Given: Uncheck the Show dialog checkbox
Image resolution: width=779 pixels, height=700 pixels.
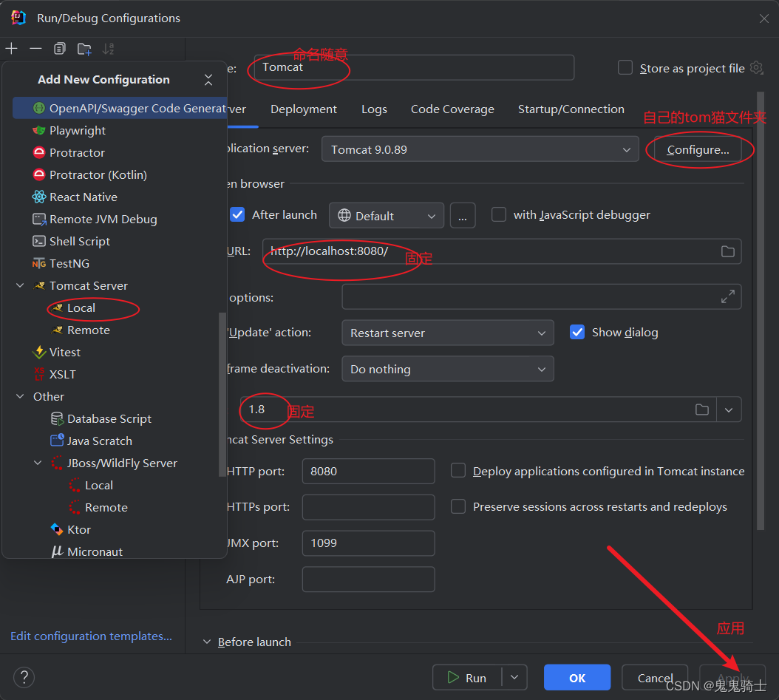Looking at the screenshot, I should [577, 332].
